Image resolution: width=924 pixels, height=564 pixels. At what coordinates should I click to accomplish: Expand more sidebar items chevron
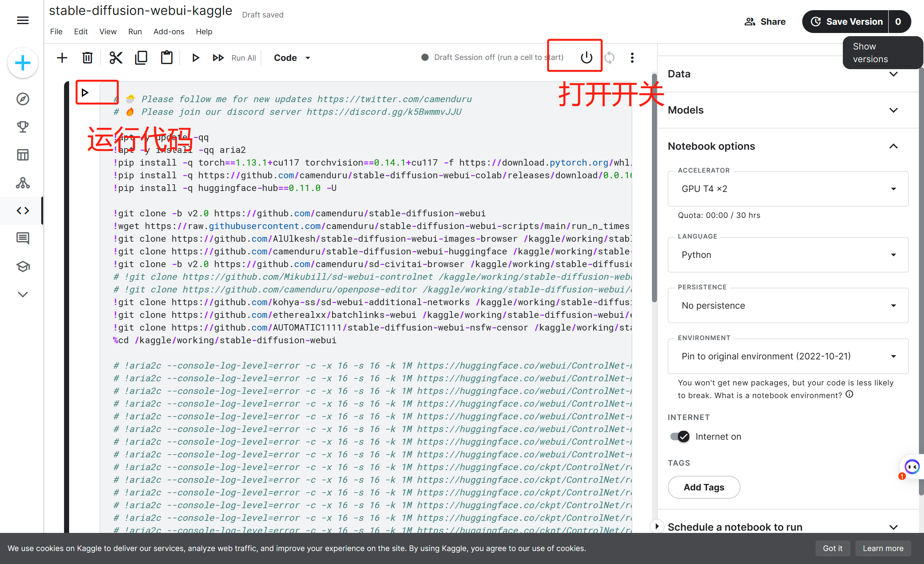tap(23, 295)
